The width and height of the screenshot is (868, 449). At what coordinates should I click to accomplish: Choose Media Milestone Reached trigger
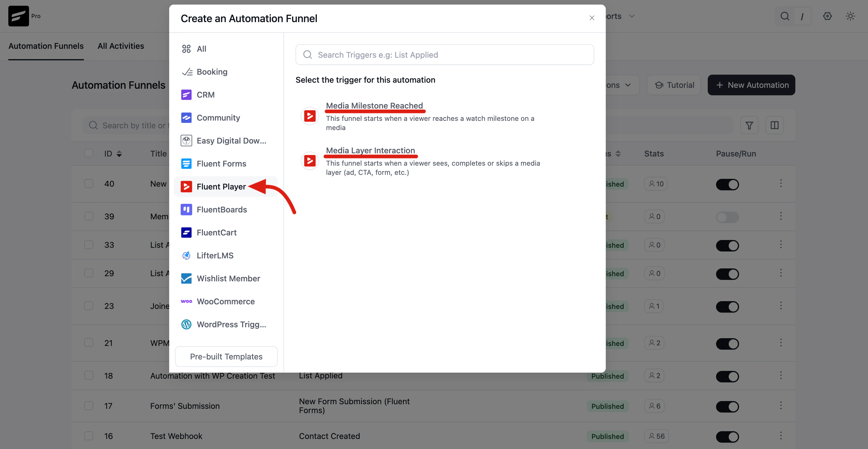(374, 105)
